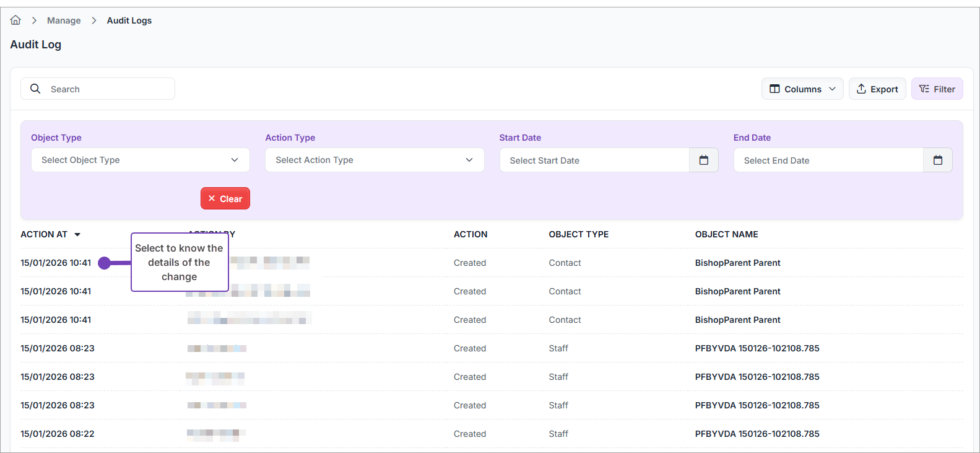Go to Manage in breadcrumb

64,20
